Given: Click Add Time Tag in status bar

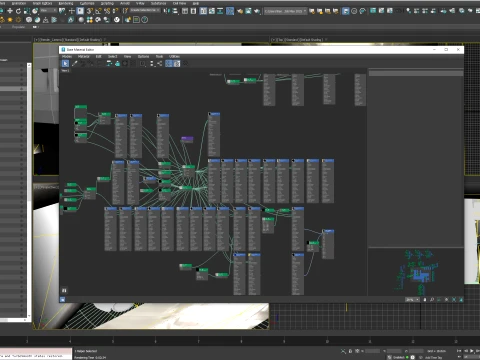Looking at the screenshot, I should [434, 357].
